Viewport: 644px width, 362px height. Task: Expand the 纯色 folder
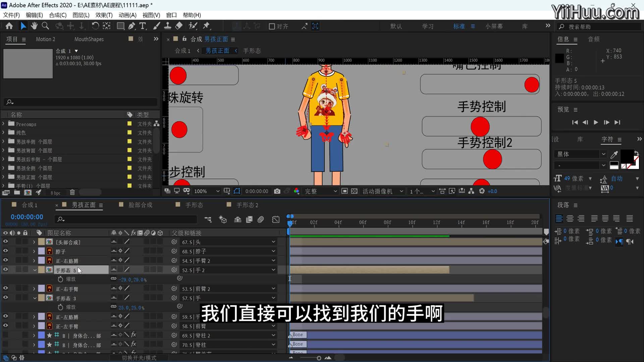tap(3, 132)
